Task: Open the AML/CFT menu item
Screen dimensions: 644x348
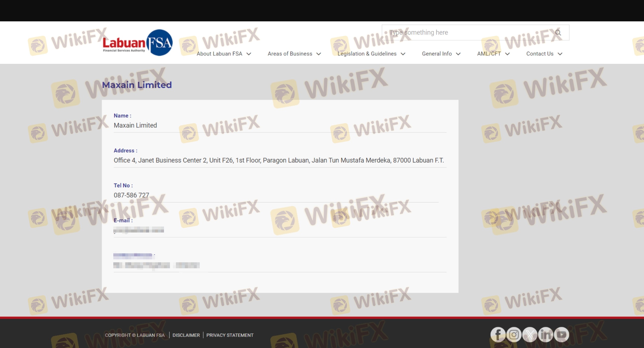Action: (489, 54)
